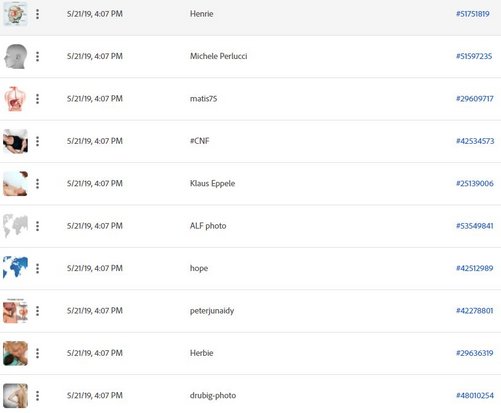The height and width of the screenshot is (413, 501).
Task: Open asset link #51751819
Action: point(473,14)
